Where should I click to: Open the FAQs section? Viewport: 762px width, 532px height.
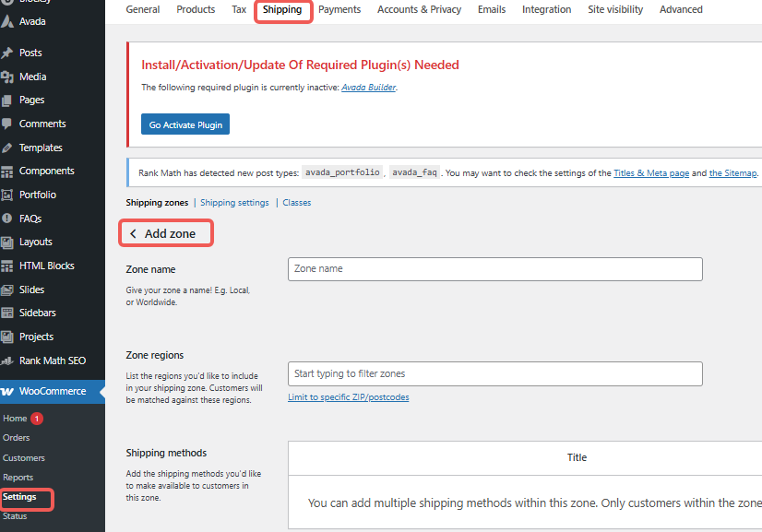(30, 218)
